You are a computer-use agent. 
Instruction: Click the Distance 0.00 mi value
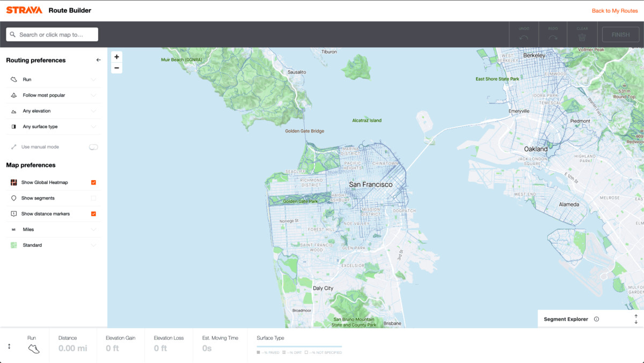[72, 349]
